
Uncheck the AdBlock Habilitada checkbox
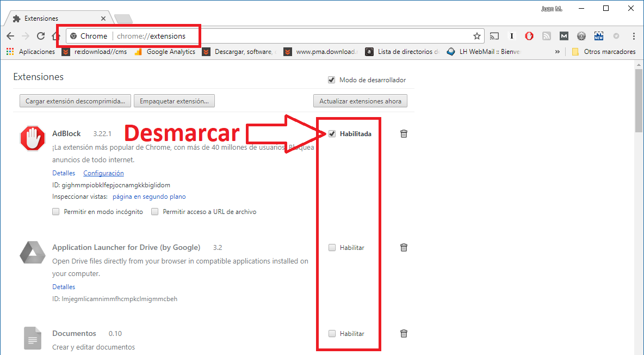coord(332,134)
